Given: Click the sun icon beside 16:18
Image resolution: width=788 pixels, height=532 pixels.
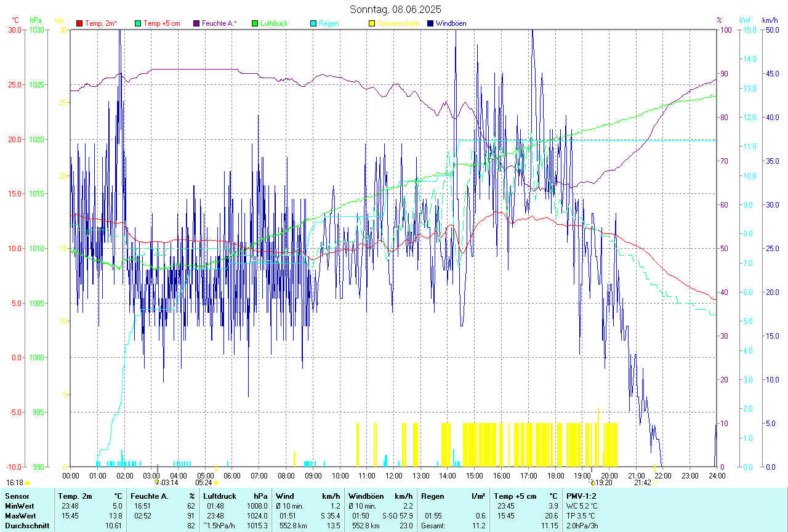Looking at the screenshot, I should click(x=28, y=483).
